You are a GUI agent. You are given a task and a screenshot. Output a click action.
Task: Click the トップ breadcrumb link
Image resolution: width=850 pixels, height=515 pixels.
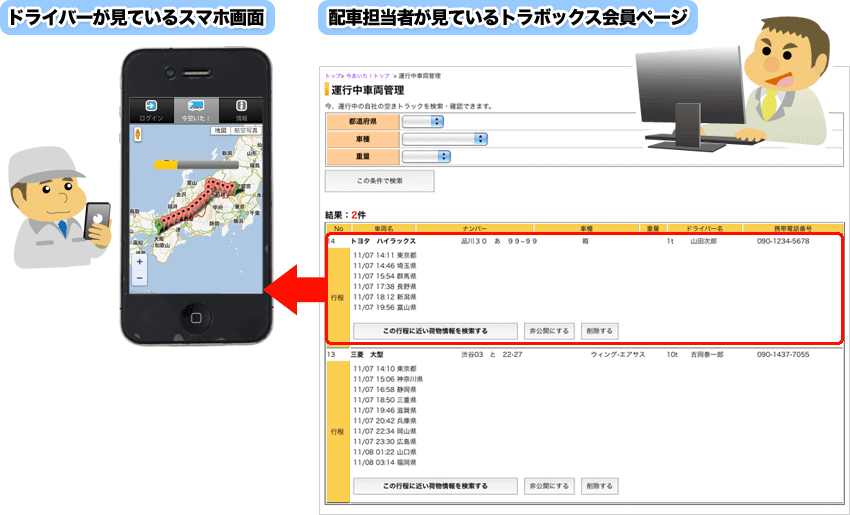332,76
